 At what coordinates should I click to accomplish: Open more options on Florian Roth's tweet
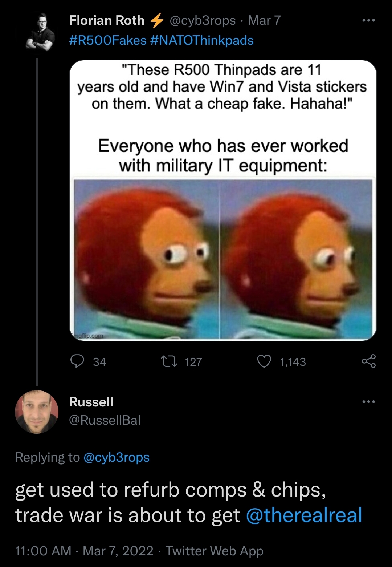coord(368,20)
